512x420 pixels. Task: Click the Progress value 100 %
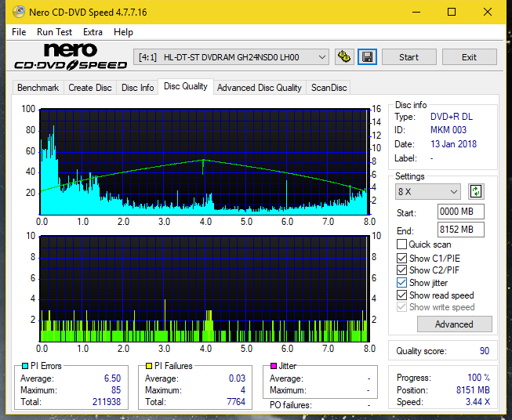(x=479, y=378)
